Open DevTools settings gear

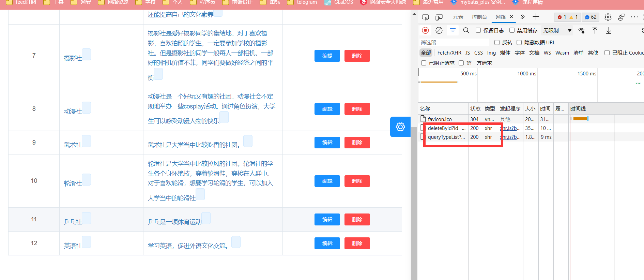[x=608, y=17]
